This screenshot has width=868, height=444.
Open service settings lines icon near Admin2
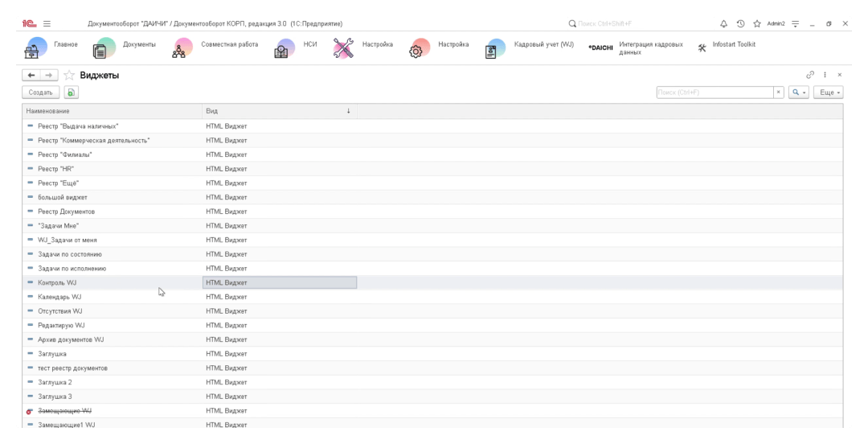tap(796, 24)
